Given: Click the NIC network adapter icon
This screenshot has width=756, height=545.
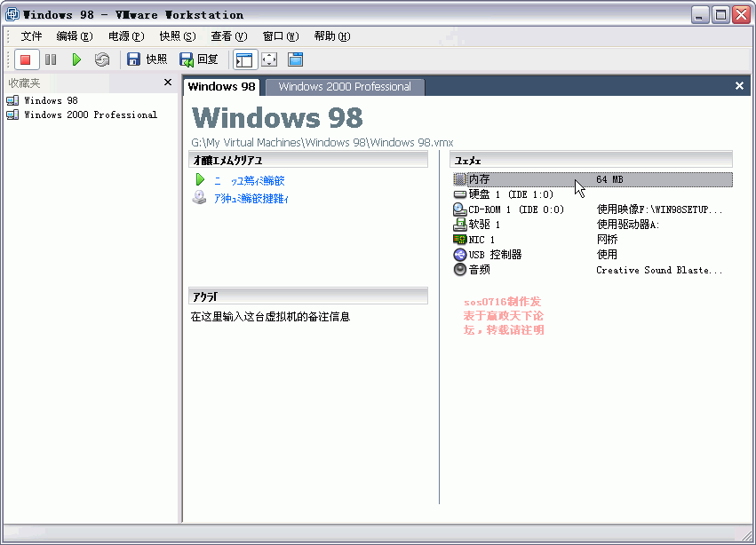Looking at the screenshot, I should (460, 239).
